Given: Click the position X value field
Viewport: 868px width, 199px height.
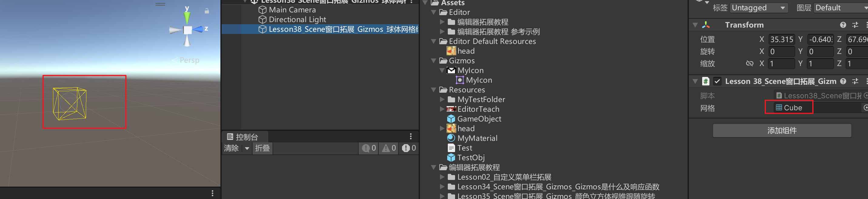Looking at the screenshot, I should click(x=781, y=39).
